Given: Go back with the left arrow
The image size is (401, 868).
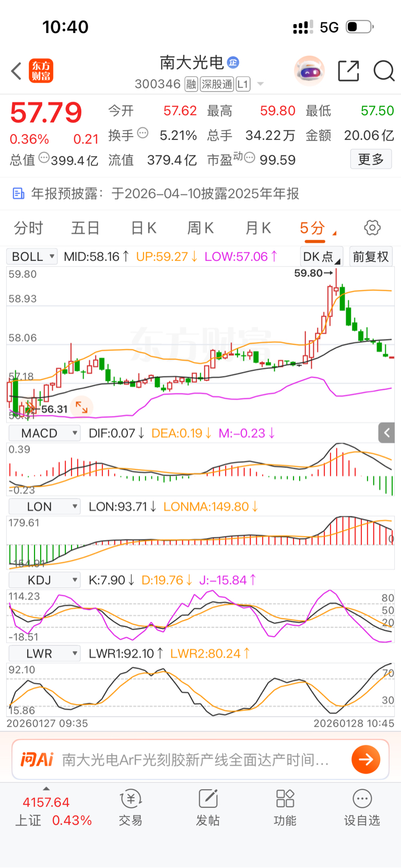Looking at the screenshot, I should 16,71.
